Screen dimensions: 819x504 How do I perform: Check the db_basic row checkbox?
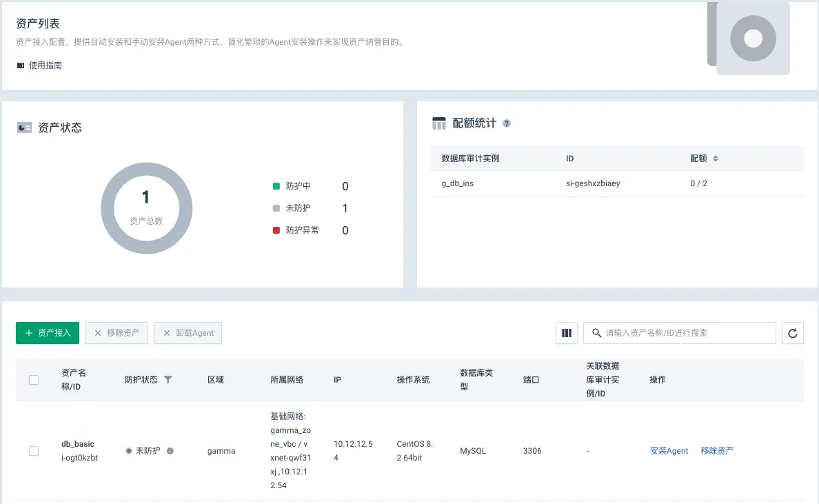(34, 451)
